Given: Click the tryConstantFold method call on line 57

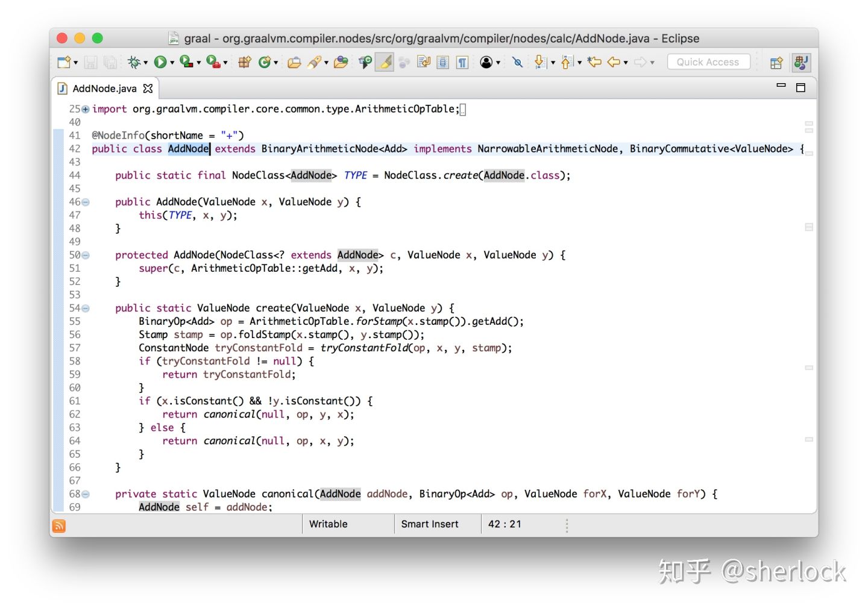Looking at the screenshot, I should pos(365,348).
